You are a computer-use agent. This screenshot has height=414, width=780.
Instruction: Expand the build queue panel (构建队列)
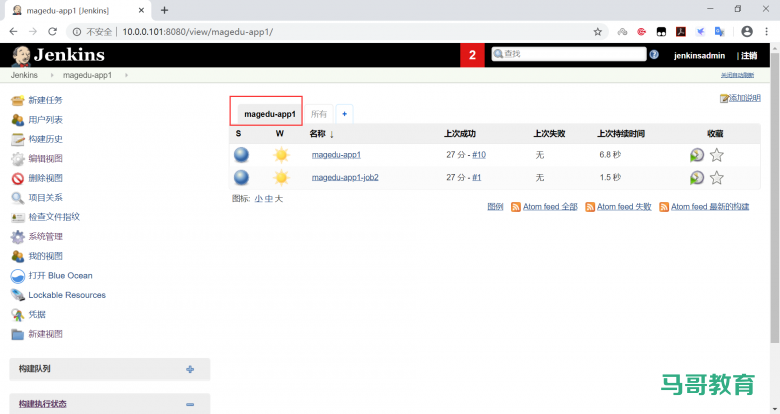(x=190, y=369)
